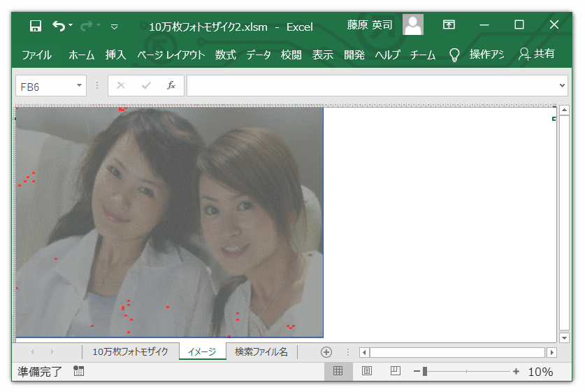
Task: Click the 操作アシ search field
Action: pyautogui.click(x=486, y=55)
